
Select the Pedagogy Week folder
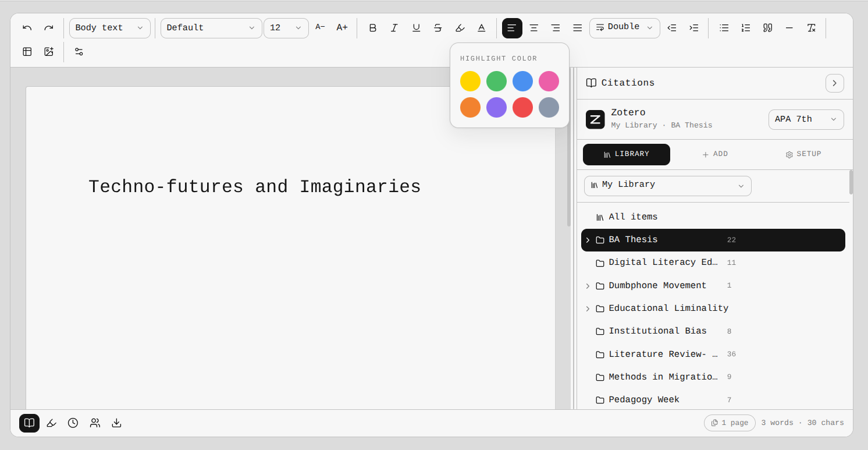[x=713, y=400]
